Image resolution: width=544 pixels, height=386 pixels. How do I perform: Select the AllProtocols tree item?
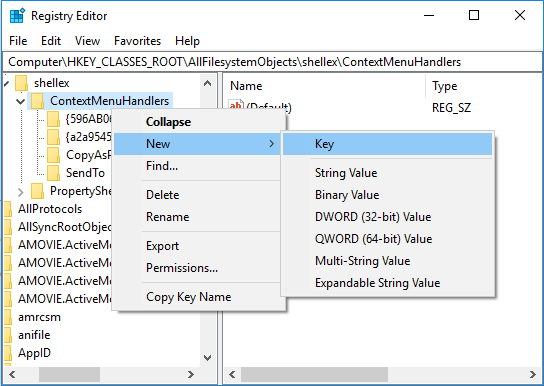[50, 209]
